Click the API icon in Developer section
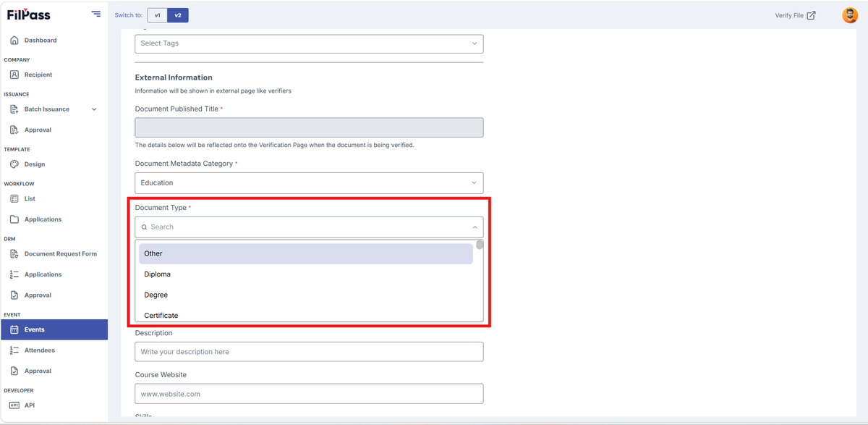This screenshot has height=425, width=868. pyautogui.click(x=14, y=405)
